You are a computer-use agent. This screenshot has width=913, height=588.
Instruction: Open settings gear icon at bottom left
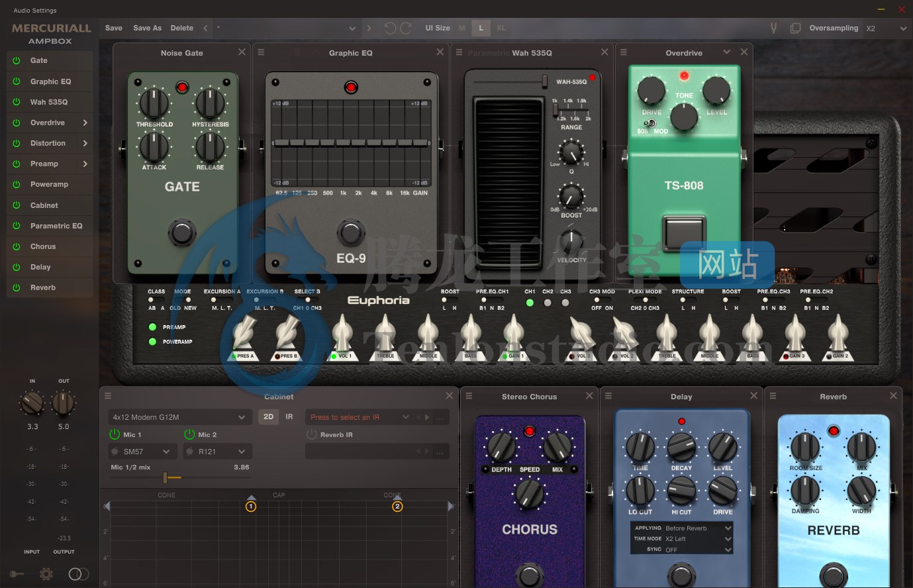coord(46,574)
